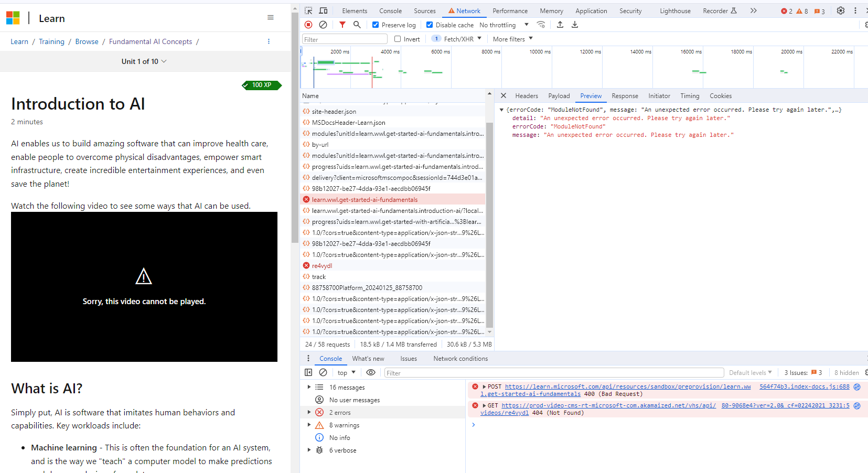
Task: Click the network Filter input field
Action: (345, 39)
